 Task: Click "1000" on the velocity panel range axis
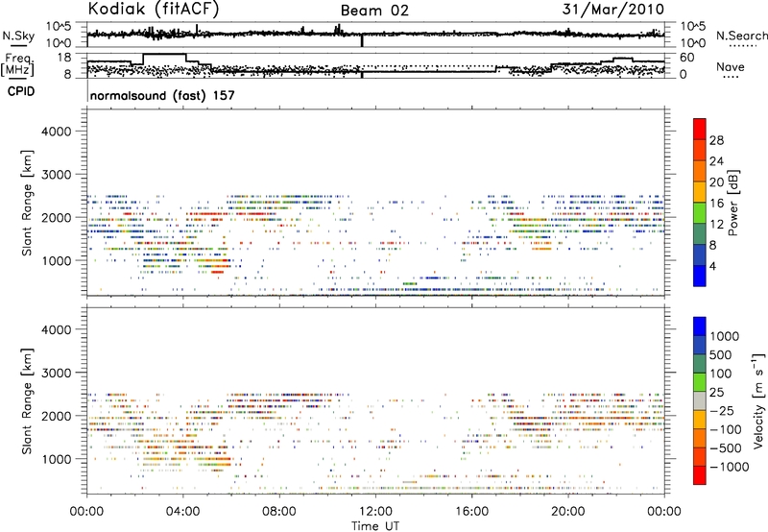[x=57, y=459]
